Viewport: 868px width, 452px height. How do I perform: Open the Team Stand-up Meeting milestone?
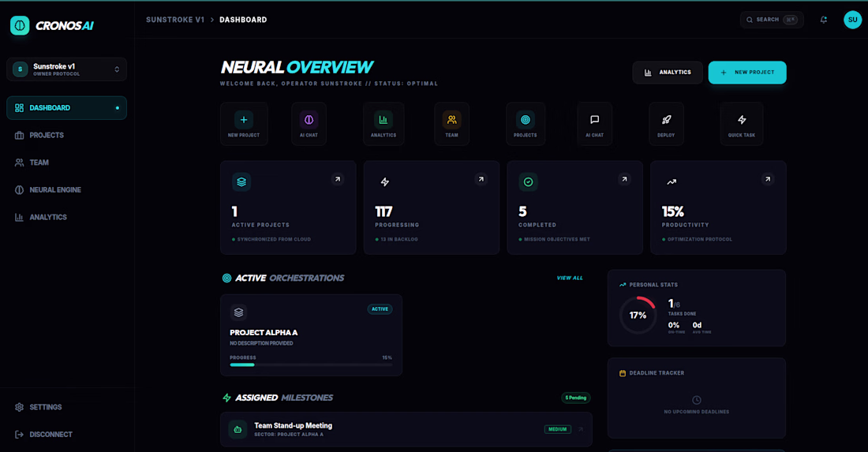click(x=406, y=429)
